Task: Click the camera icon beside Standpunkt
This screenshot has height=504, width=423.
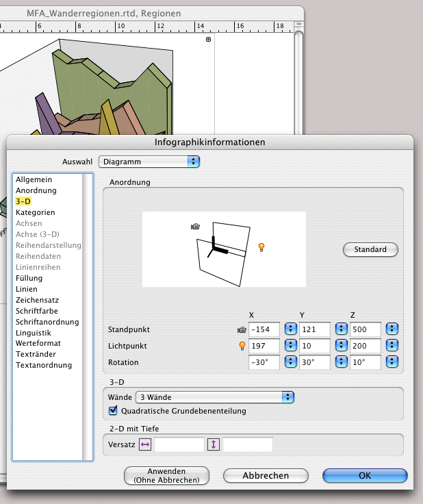Action: [241, 330]
